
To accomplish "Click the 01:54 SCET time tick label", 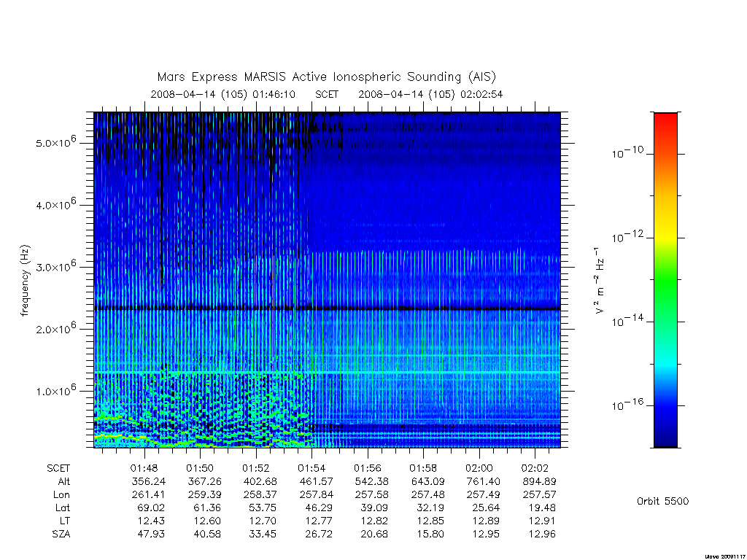I will click(x=311, y=469).
